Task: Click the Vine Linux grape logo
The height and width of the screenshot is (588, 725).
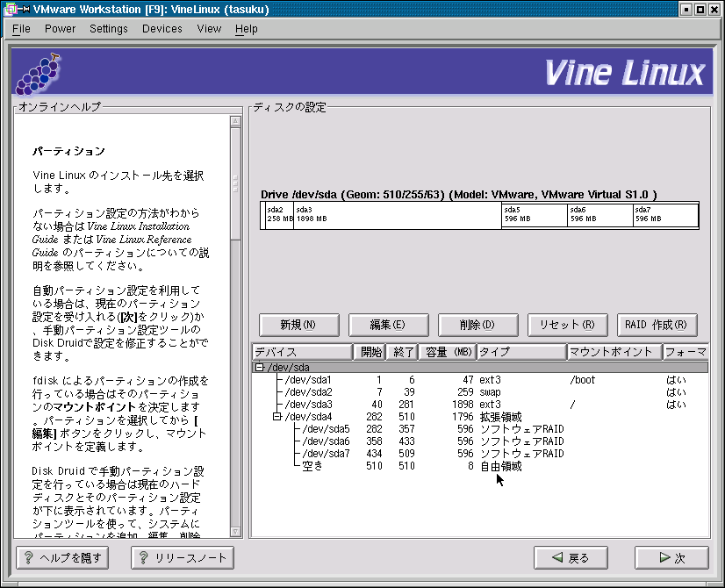Action: point(39,73)
